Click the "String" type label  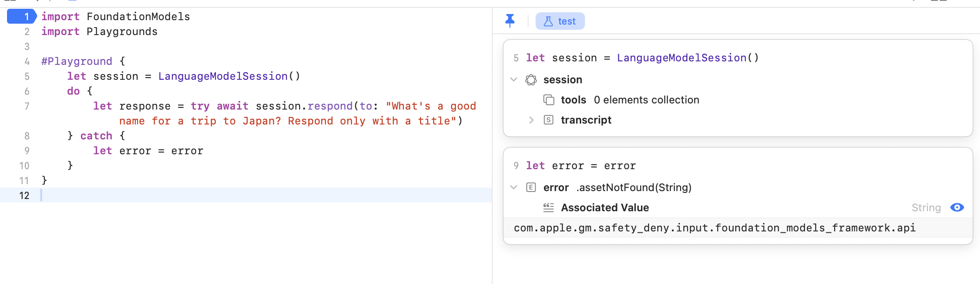(926, 208)
